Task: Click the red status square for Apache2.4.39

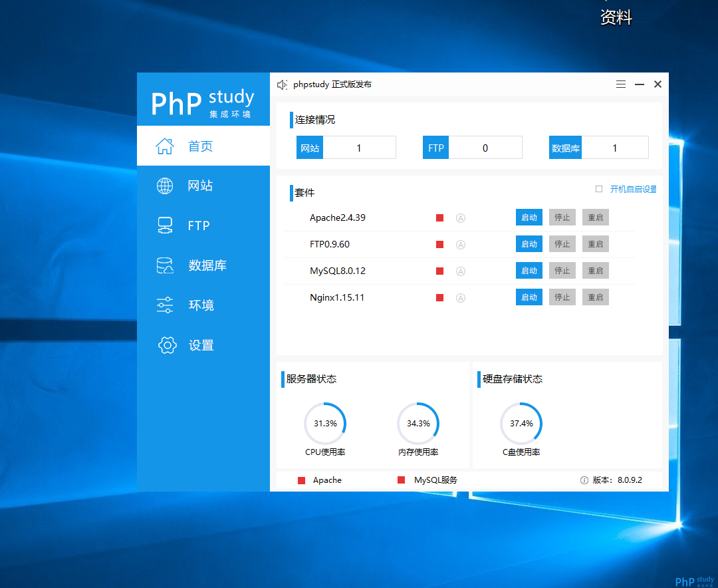Action: (x=439, y=218)
